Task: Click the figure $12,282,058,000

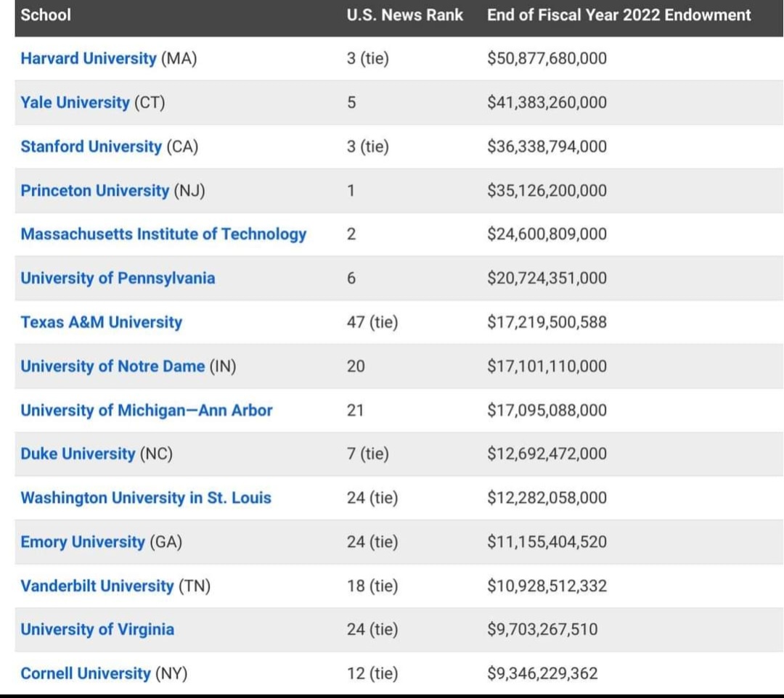Action: click(x=547, y=498)
